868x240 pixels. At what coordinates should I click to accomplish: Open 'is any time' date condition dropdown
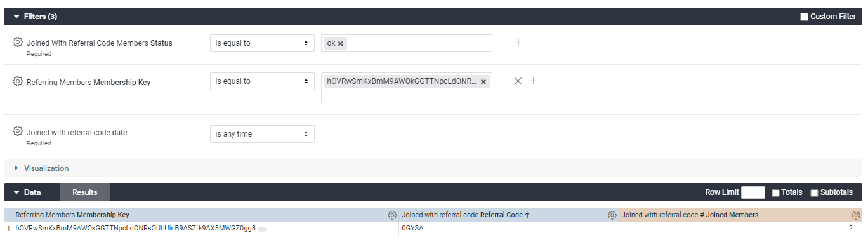click(262, 134)
